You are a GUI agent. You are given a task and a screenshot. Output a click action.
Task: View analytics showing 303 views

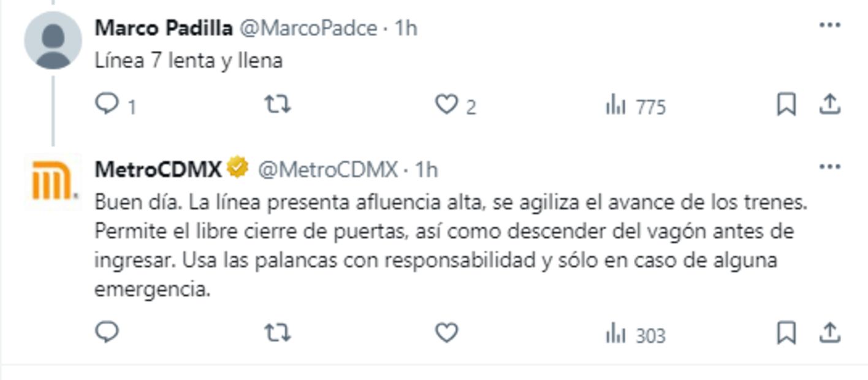[x=635, y=335]
